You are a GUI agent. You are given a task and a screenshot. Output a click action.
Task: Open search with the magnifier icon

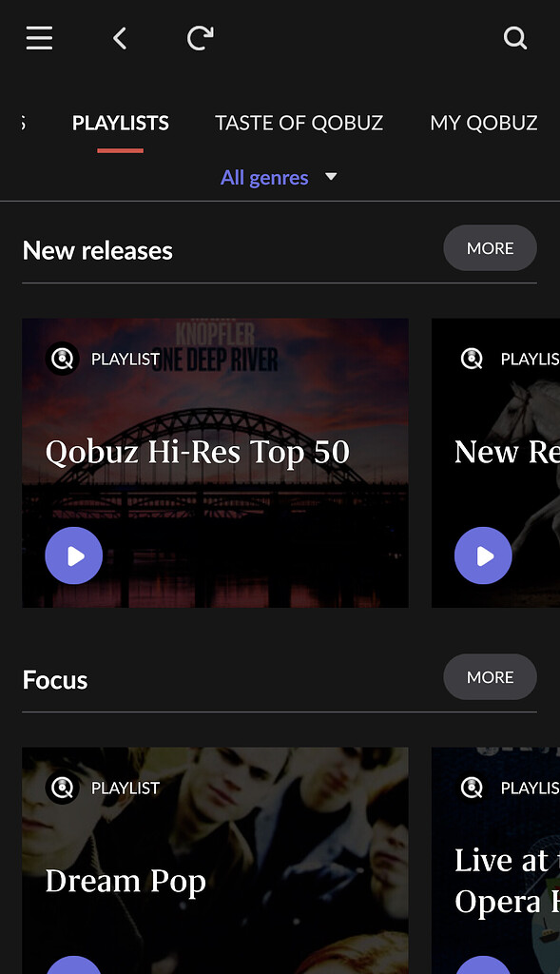[x=515, y=38]
